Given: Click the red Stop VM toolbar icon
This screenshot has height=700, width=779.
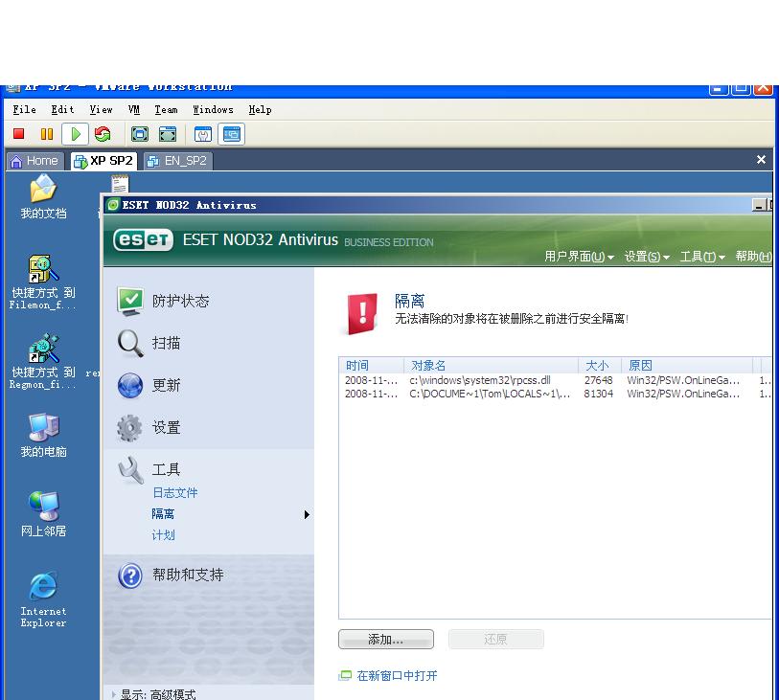Looking at the screenshot, I should point(19,133).
